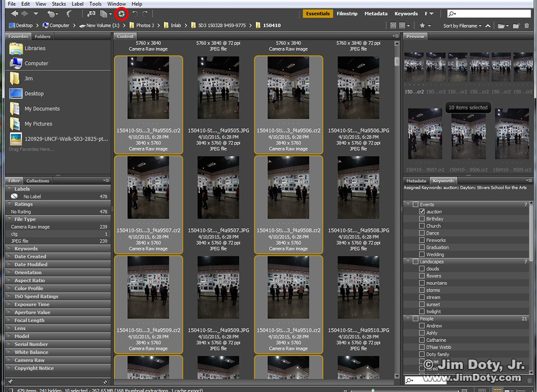The width and height of the screenshot is (537, 392).
Task: Go back with the left arrow
Action: coord(14,14)
